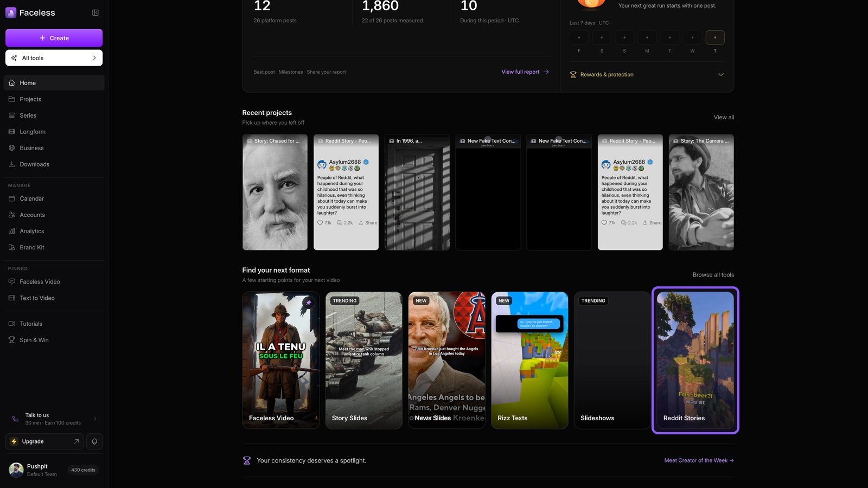
Task: Select the Faceless Video format card
Action: [281, 360]
